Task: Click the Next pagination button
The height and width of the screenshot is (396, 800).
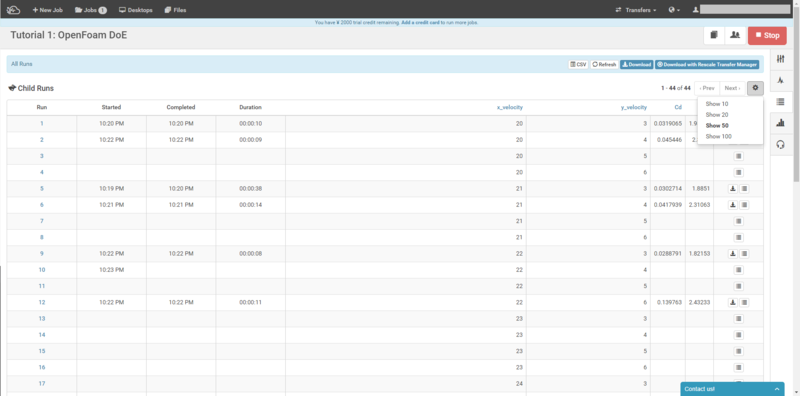Action: (x=732, y=88)
